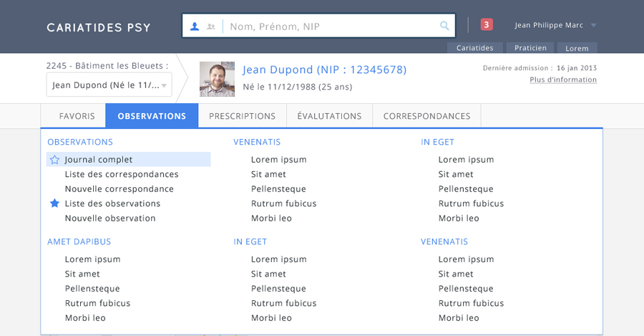Click Sit amet under Amet Dapibus
Image resolution: width=644 pixels, height=336 pixels.
point(82,274)
